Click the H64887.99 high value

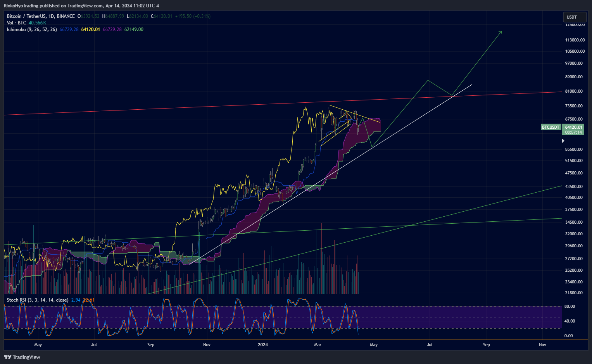[x=113, y=16]
